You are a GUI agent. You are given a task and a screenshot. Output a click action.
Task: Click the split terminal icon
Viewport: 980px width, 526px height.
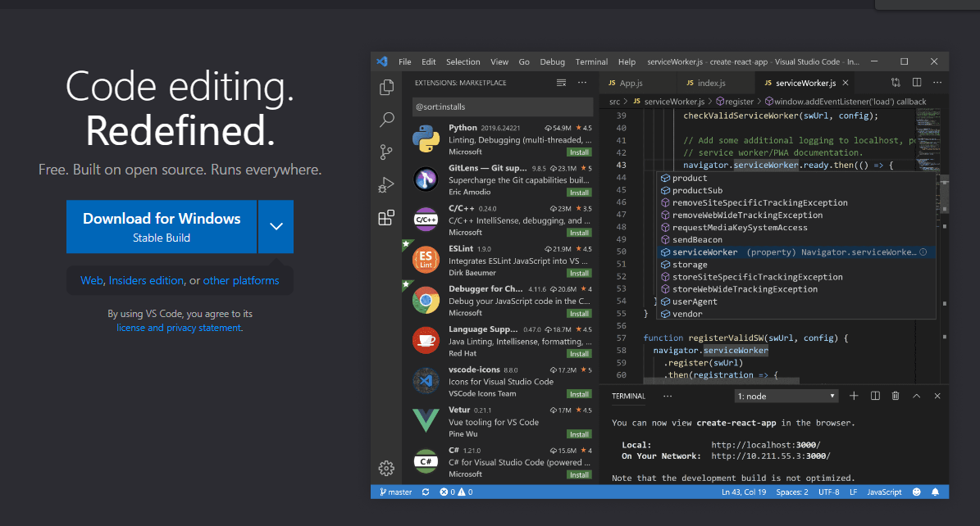[x=875, y=396]
